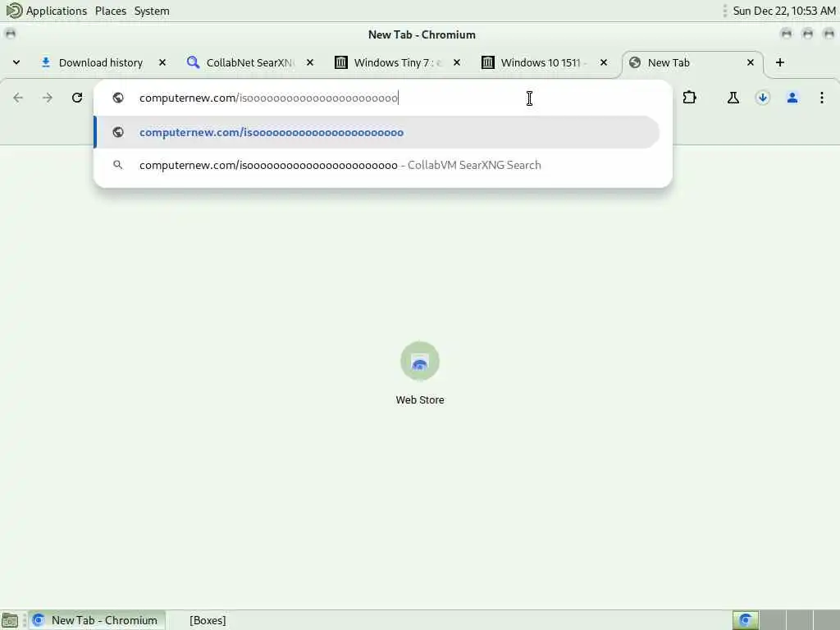Viewport: 840px width, 630px height.
Task: Click the globe icon in the address bar
Action: [x=118, y=98]
